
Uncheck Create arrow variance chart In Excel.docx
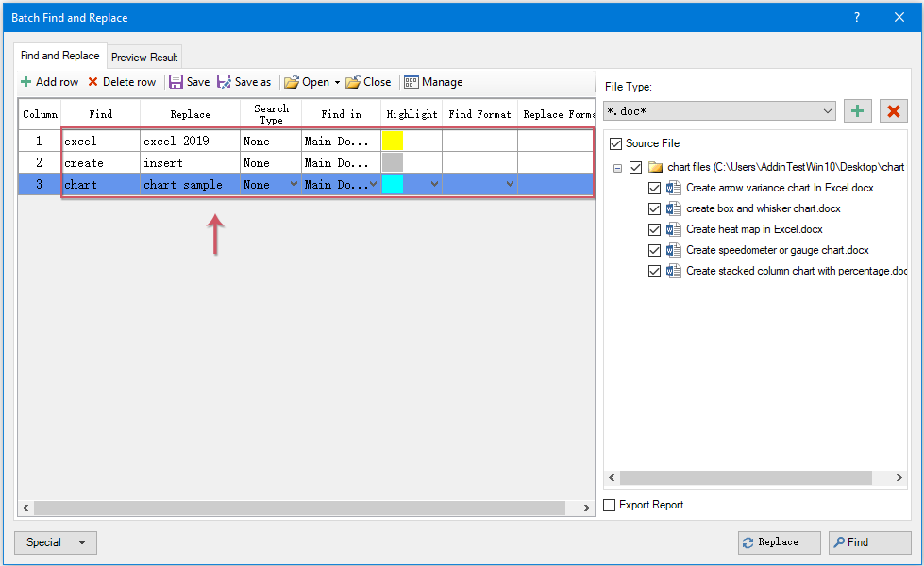[x=654, y=188]
